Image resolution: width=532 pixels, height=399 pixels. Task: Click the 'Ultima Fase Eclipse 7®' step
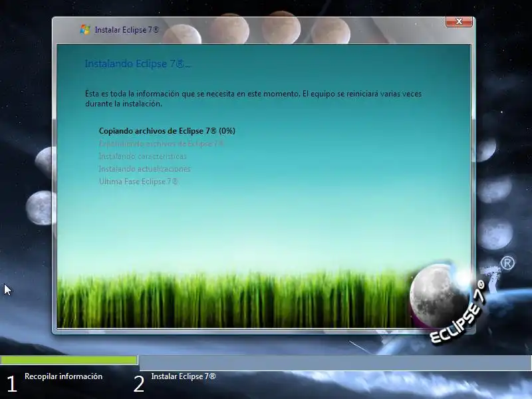click(138, 182)
